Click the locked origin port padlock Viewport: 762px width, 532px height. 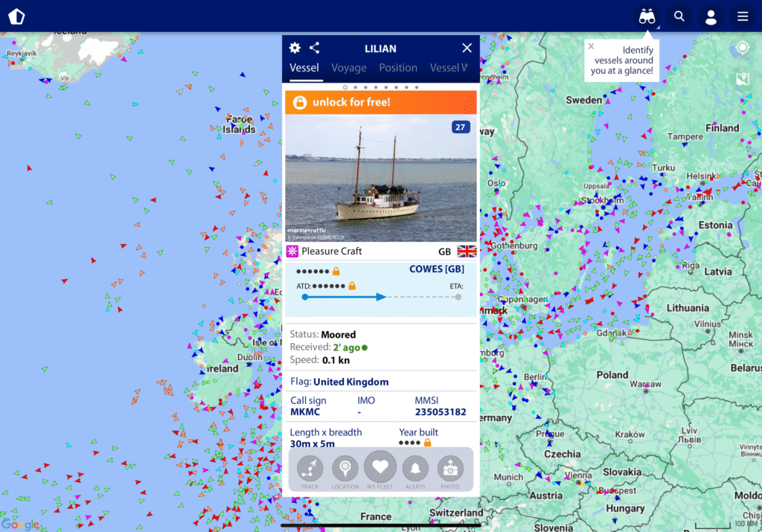[336, 271]
